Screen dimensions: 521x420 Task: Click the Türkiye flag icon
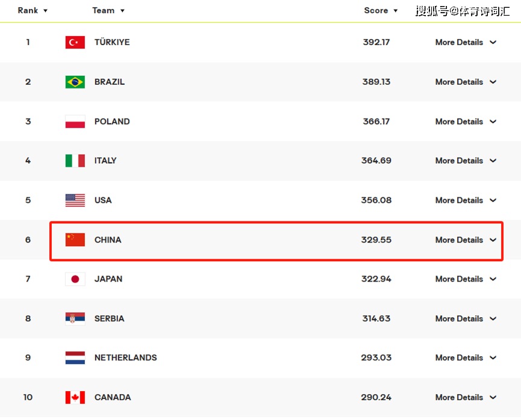75,42
